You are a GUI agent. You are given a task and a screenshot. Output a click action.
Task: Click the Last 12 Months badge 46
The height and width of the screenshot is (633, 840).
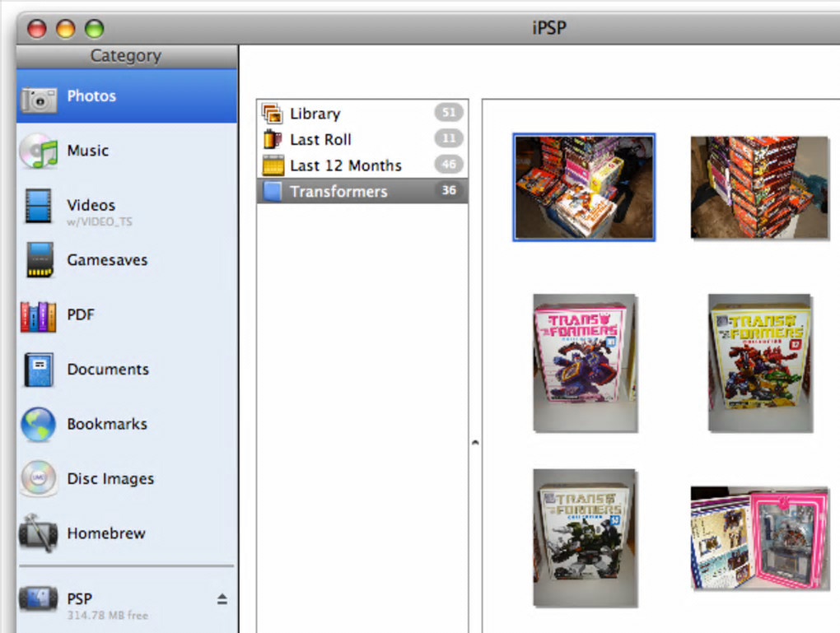pyautogui.click(x=449, y=164)
